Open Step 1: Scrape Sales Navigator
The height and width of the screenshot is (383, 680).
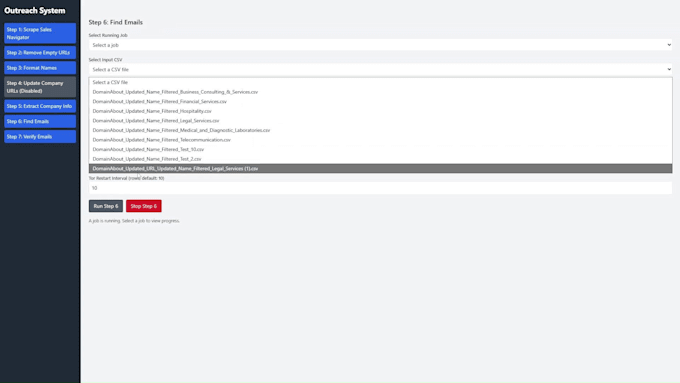pos(40,33)
